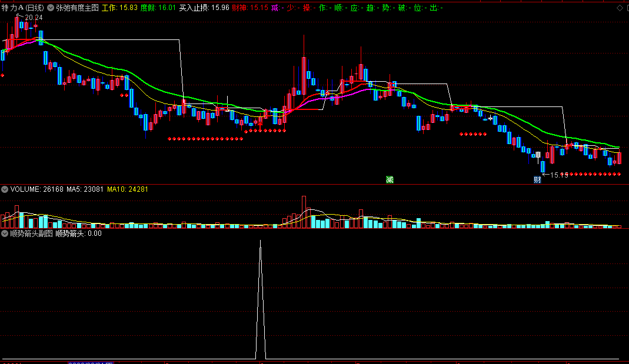Click the green 作 indicator label in header
The image size is (629, 364).
[x=325, y=8]
